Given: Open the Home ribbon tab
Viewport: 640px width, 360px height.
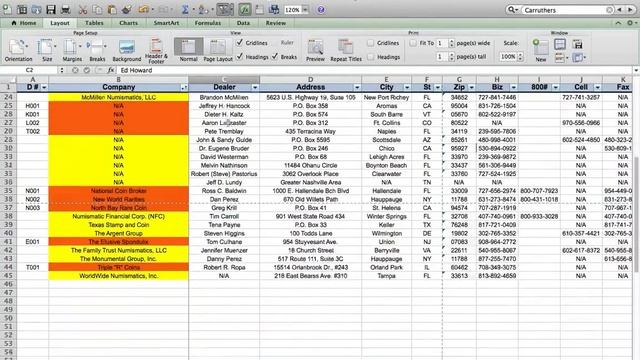Looking at the screenshot, I should pos(24,23).
